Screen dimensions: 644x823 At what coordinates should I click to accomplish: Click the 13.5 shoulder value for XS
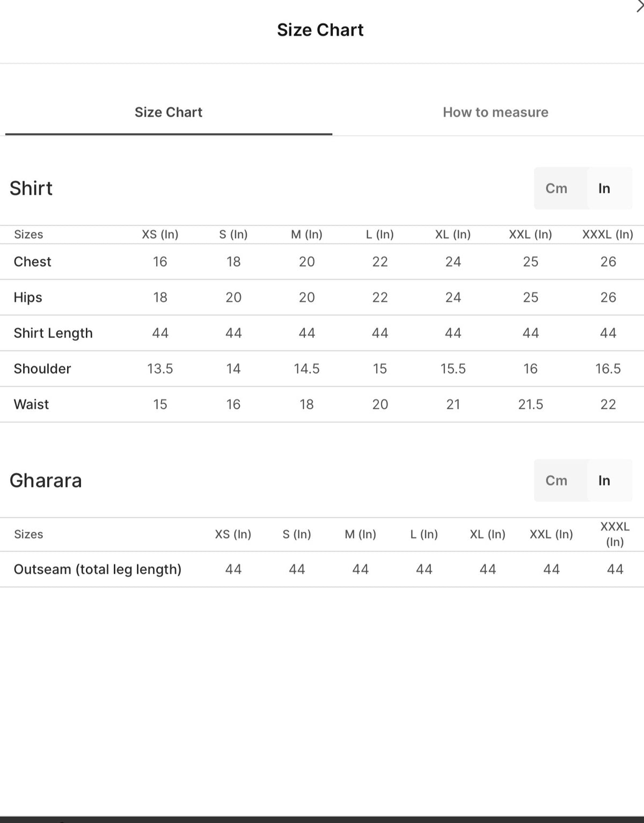click(x=160, y=369)
